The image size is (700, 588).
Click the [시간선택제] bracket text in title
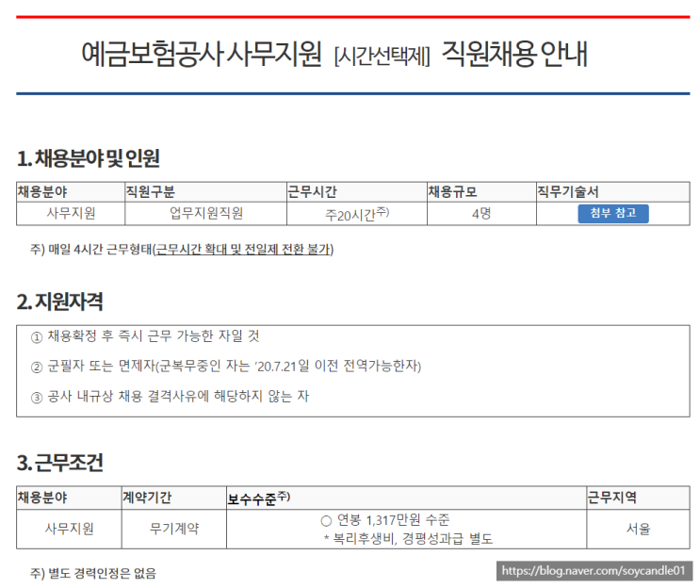point(382,57)
